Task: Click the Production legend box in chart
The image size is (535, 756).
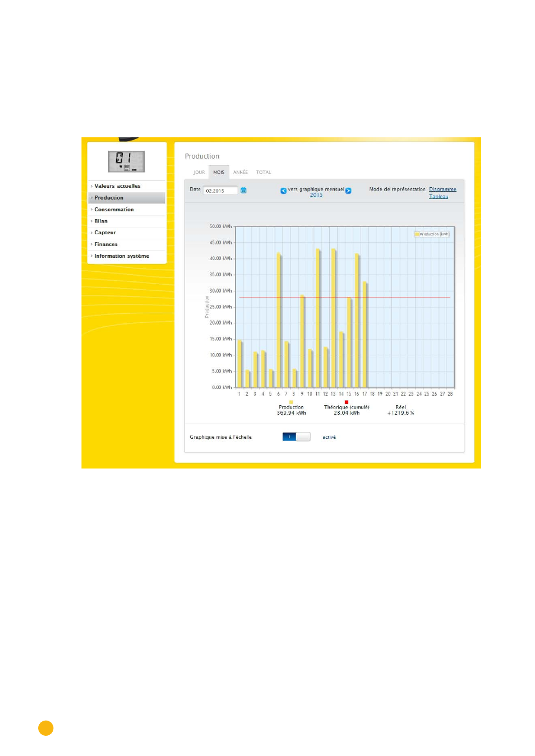Action: [x=432, y=234]
